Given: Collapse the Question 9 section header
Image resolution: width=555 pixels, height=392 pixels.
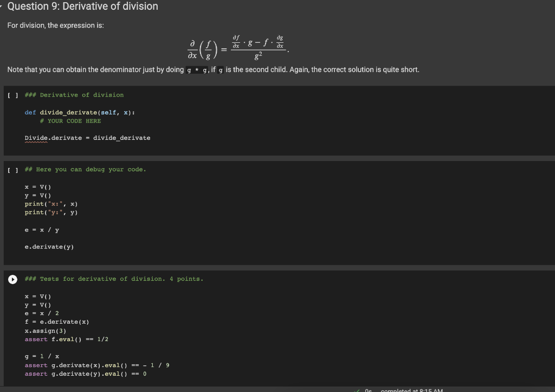Looking at the screenshot, I should 3,7.
